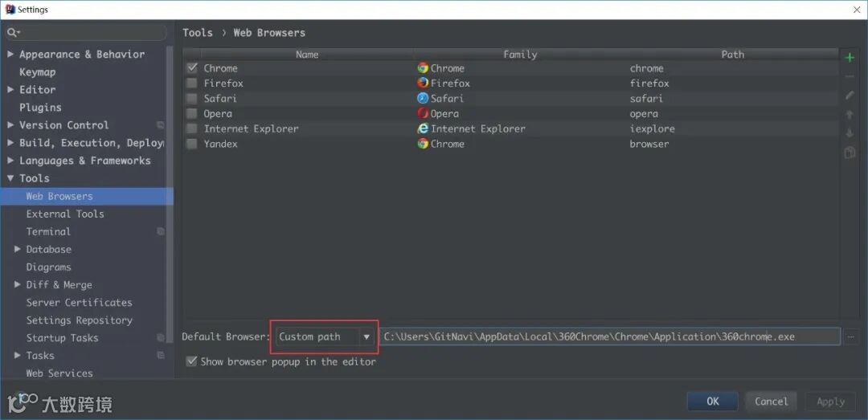Collapse the Tools section arrow
This screenshot has height=420, width=868.
(10, 178)
